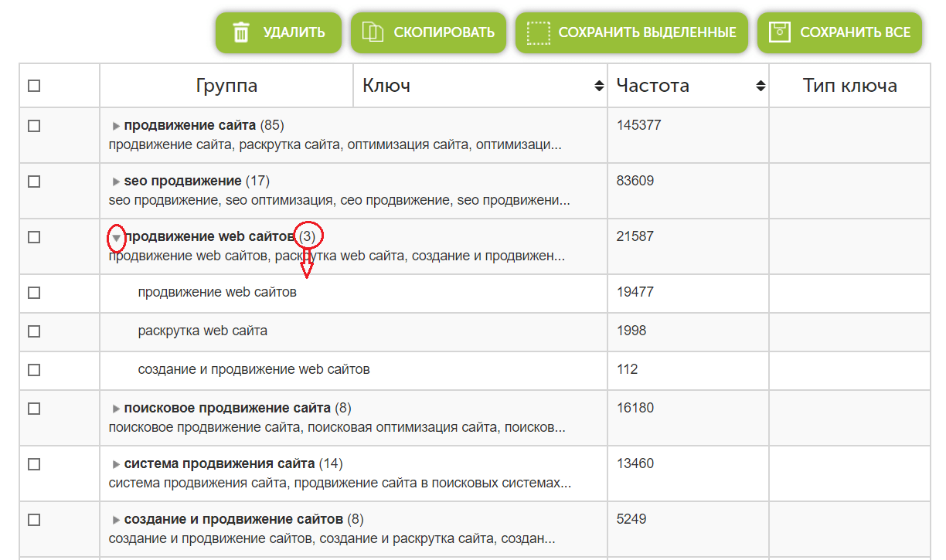
Task: Click the Тип ключа column header
Action: pyautogui.click(x=850, y=86)
